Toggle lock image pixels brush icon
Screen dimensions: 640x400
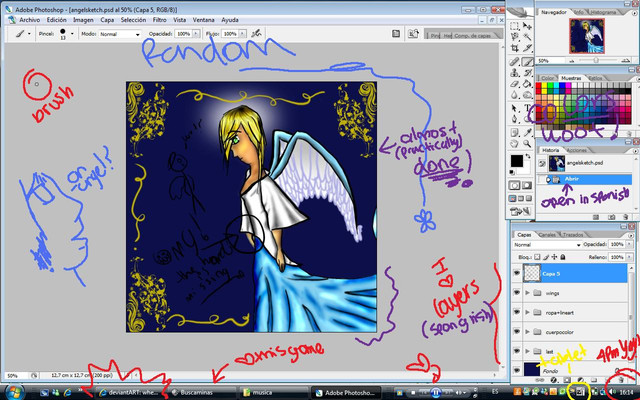(546, 257)
